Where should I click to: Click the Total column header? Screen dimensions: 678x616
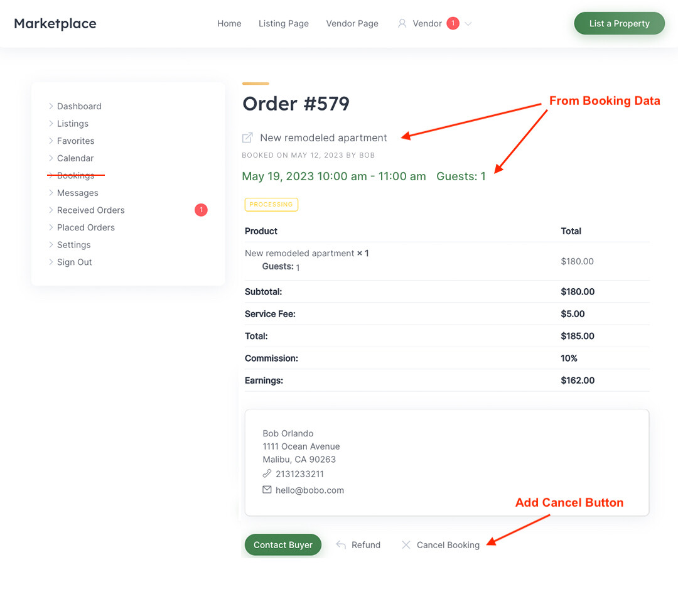pos(571,231)
